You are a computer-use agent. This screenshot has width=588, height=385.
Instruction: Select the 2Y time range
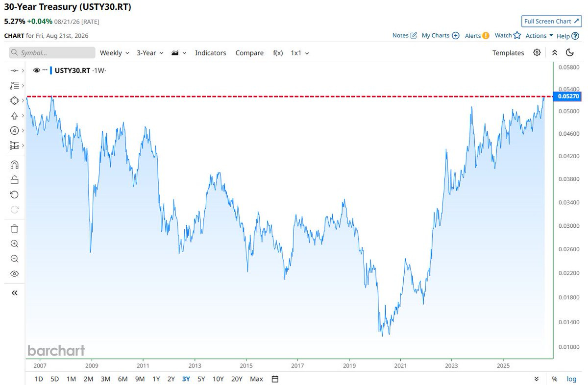[171, 379]
